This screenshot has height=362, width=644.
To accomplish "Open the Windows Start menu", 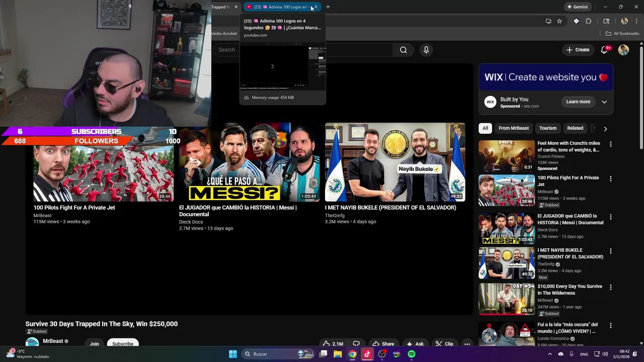I will [233, 354].
